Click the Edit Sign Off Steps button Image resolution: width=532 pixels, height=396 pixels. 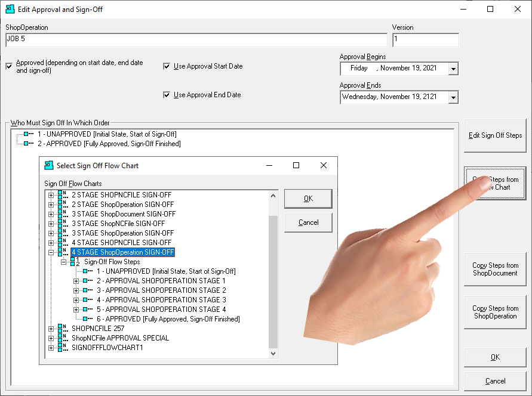point(495,135)
